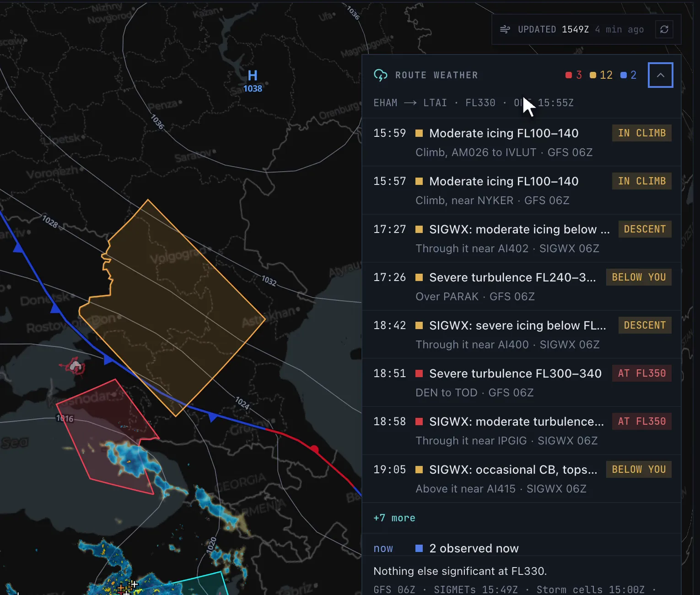
Task: Click the wind icon beside UPDATED 1549Z
Action: click(505, 30)
